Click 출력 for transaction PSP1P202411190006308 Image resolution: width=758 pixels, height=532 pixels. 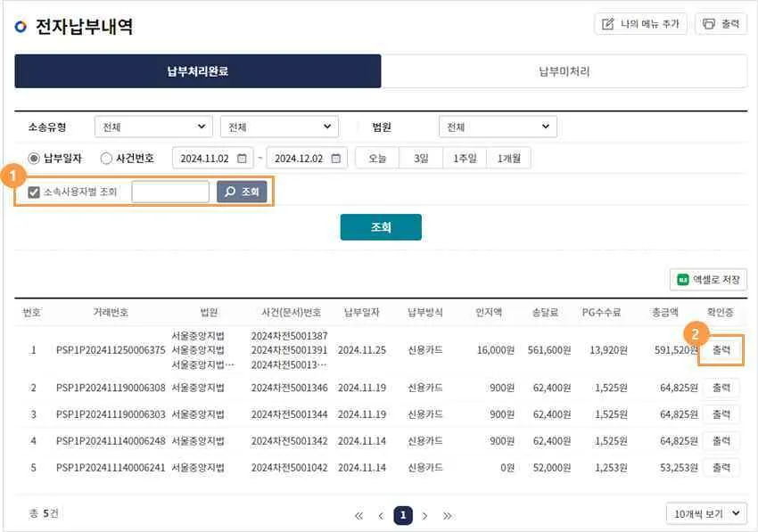[x=721, y=388]
